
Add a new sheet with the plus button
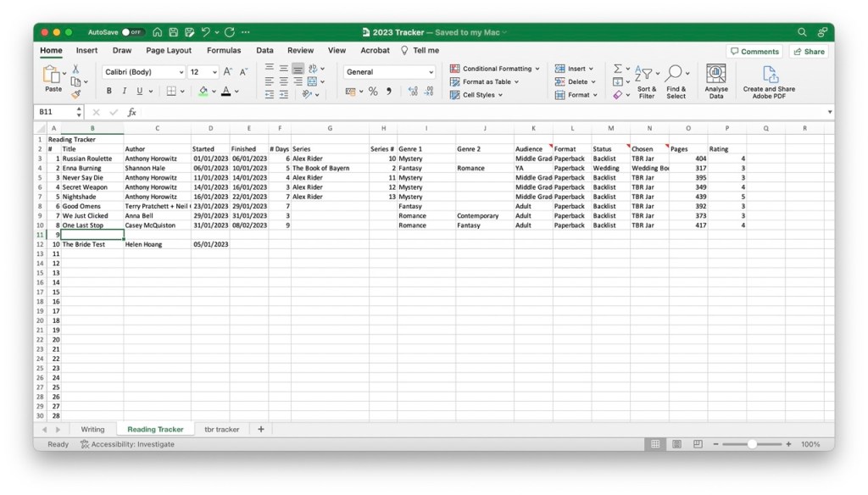pos(261,429)
